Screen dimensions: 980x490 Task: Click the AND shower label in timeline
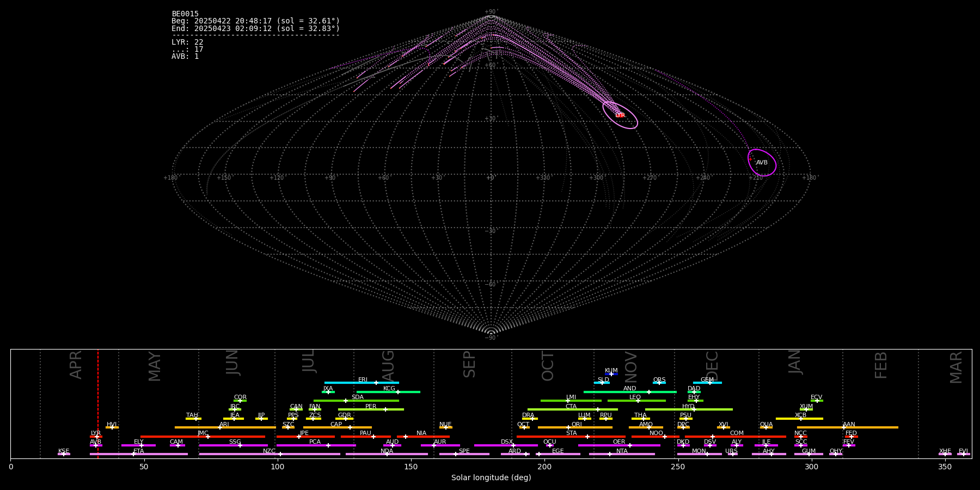[x=629, y=389]
